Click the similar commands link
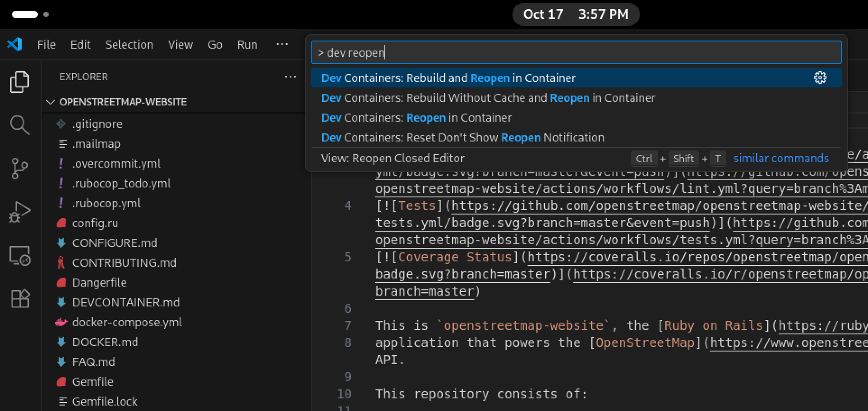 point(781,159)
